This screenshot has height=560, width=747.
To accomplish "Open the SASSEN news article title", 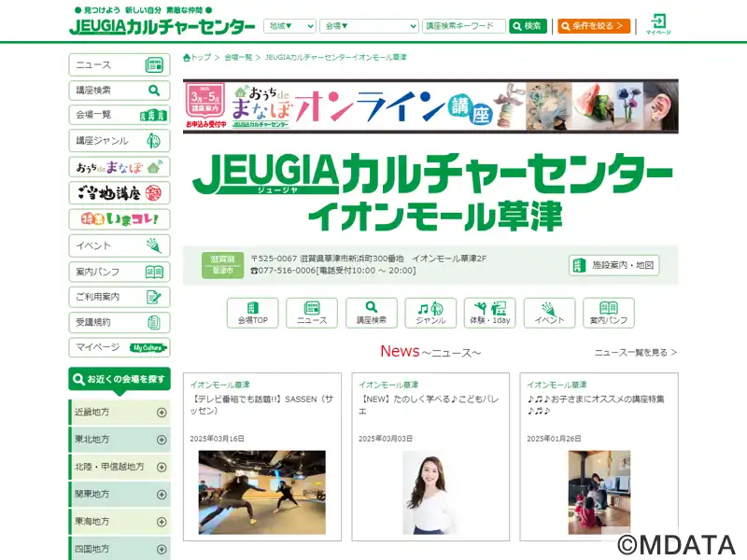I will (x=261, y=405).
